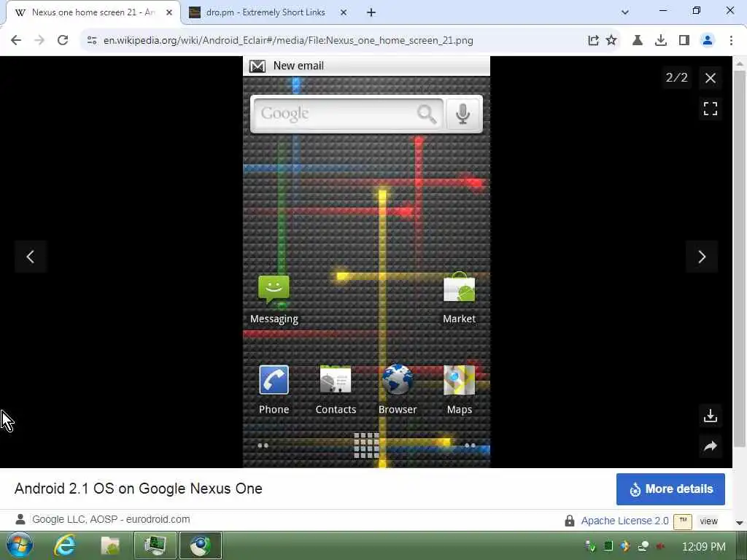
Task: Close the media viewer overlay
Action: [x=711, y=78]
